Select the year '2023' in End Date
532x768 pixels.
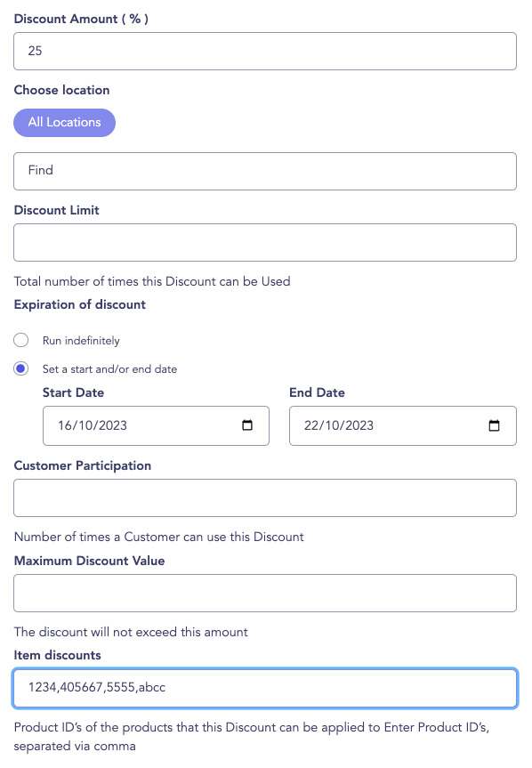click(359, 425)
